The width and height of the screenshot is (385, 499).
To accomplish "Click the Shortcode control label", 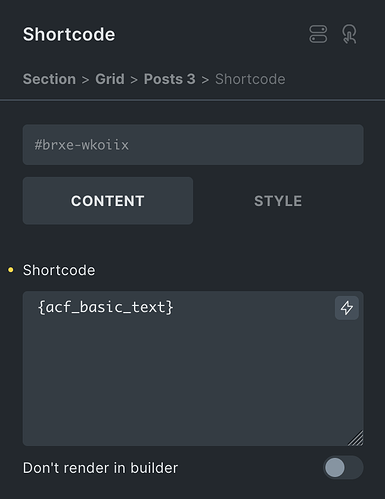I will point(59,270).
